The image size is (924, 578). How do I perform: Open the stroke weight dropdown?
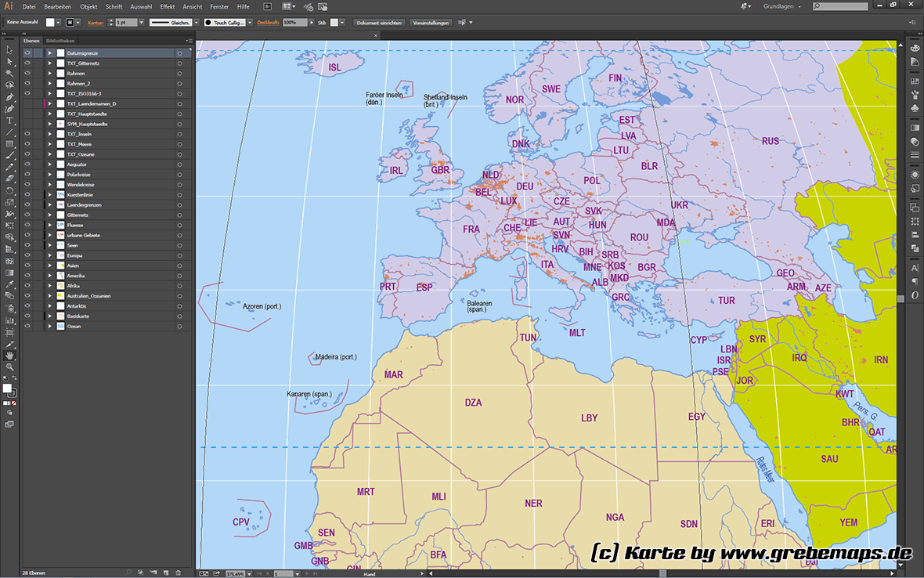pos(142,23)
